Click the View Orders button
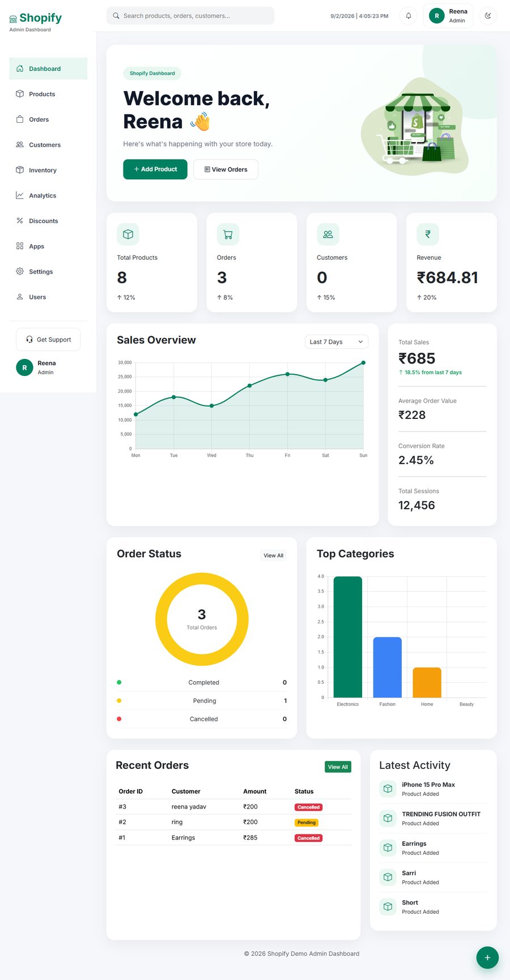The height and width of the screenshot is (980, 510). coord(226,169)
